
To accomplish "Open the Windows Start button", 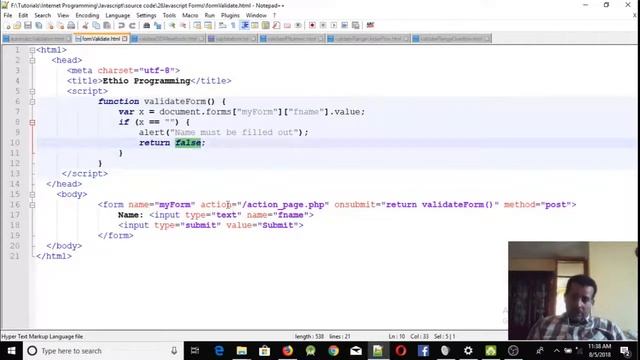I will tap(11, 351).
